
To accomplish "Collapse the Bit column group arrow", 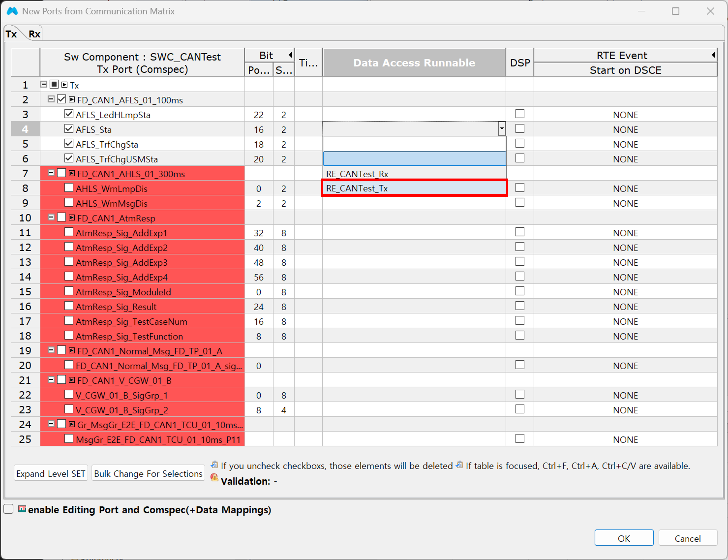I will (290, 55).
